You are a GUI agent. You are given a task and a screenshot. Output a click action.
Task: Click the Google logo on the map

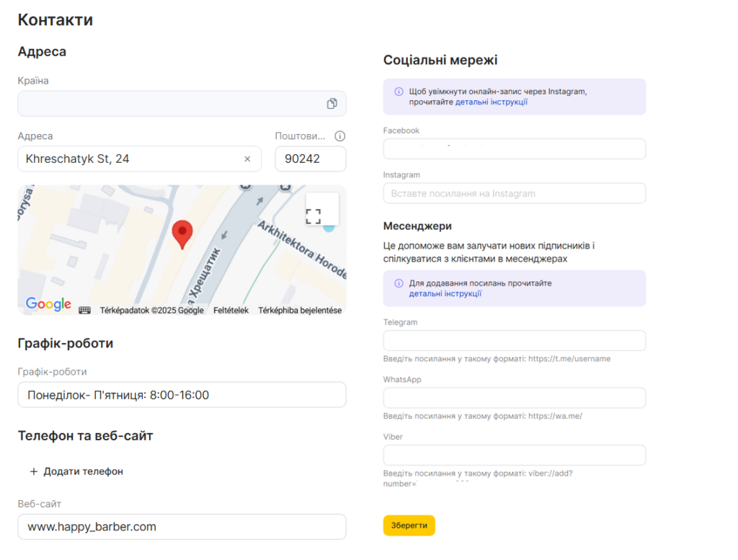(x=48, y=304)
